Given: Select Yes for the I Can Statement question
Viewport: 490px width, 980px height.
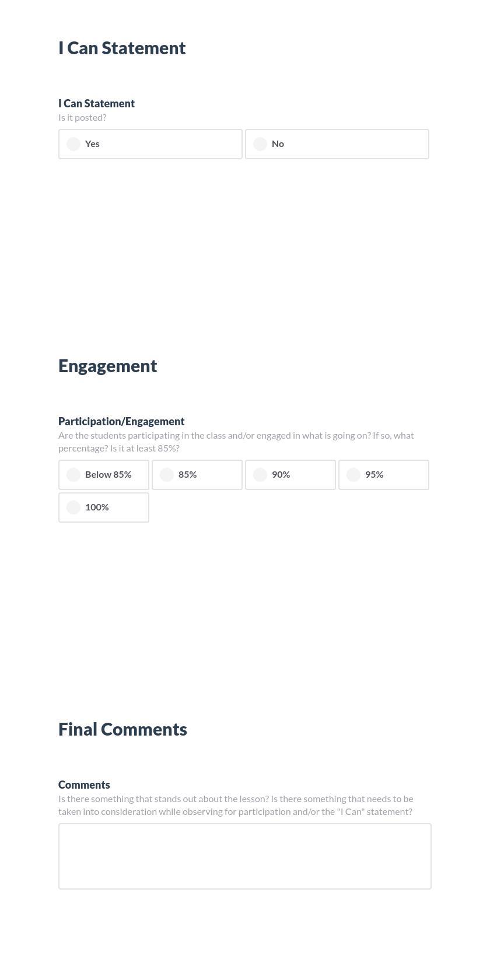Looking at the screenshot, I should click(150, 143).
